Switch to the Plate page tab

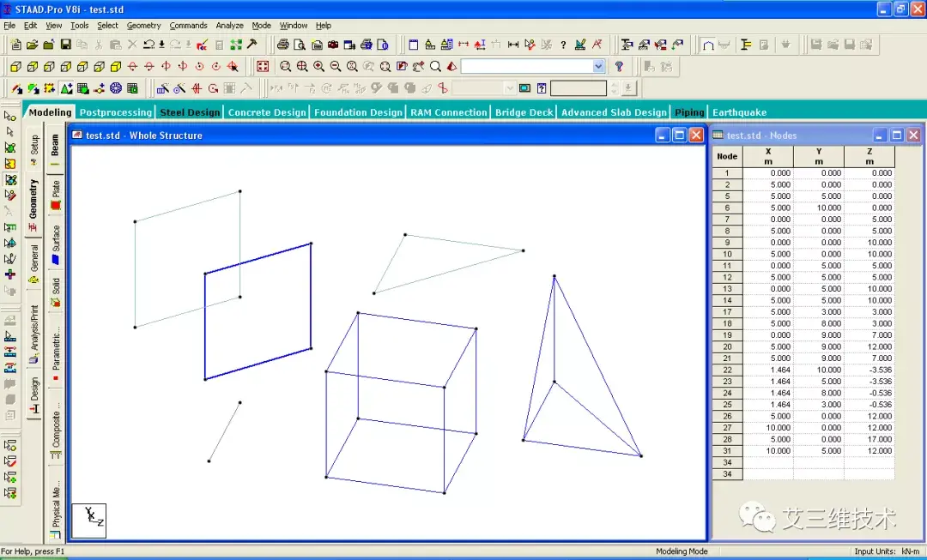point(55,194)
